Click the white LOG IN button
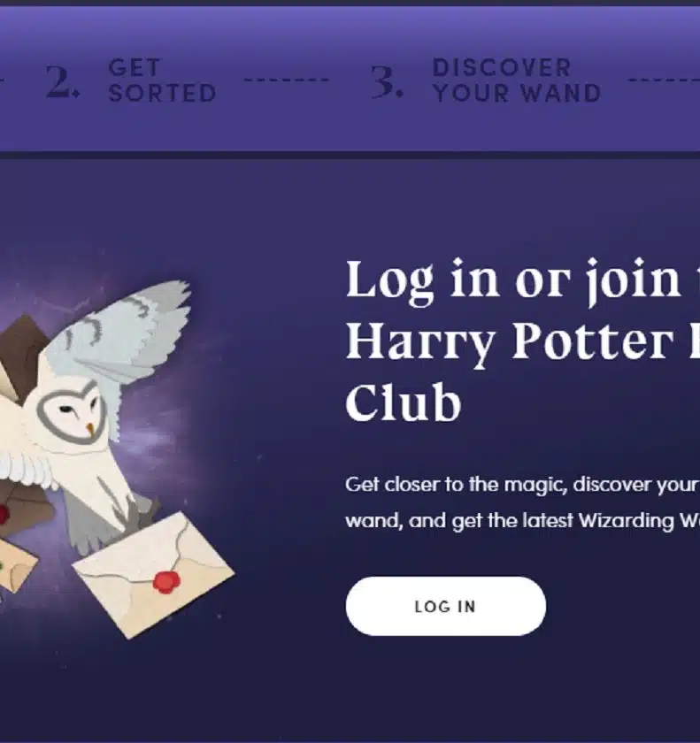 [445, 606]
